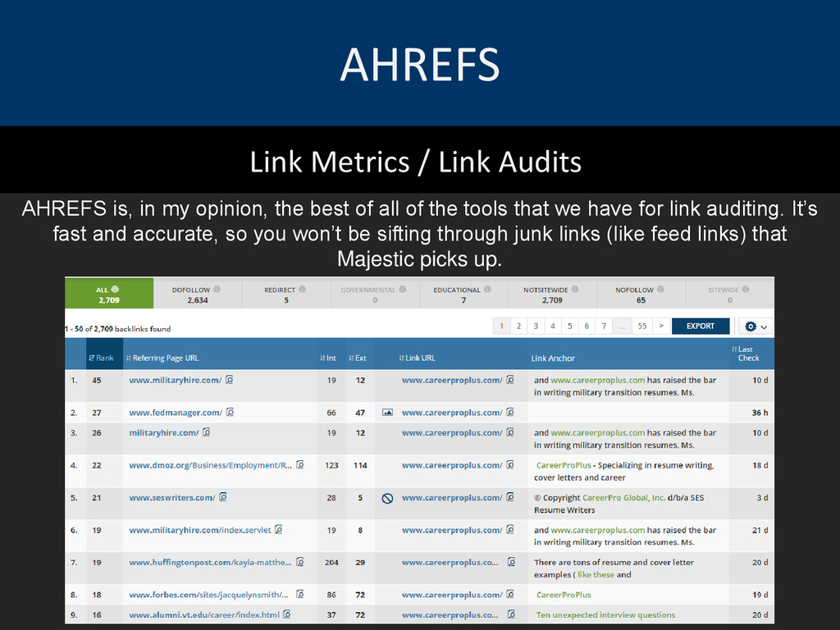The image size is (840, 630).
Task: Click rank value 45 in row 1
Action: 97,381
